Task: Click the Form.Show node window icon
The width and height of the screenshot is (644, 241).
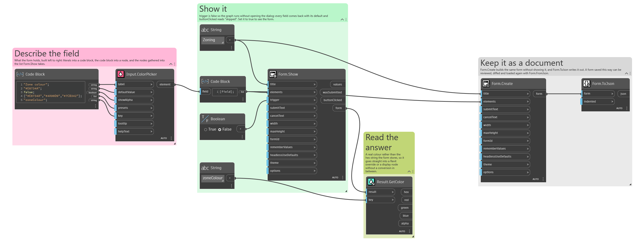Action: click(x=273, y=74)
